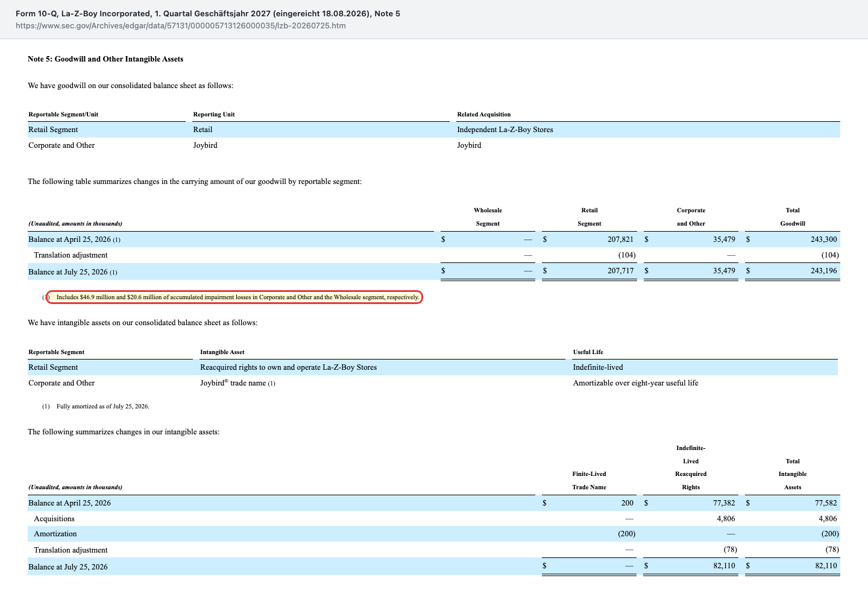Open the sec.gov archive URL link
The width and height of the screenshot is (868, 593).
coord(181,26)
